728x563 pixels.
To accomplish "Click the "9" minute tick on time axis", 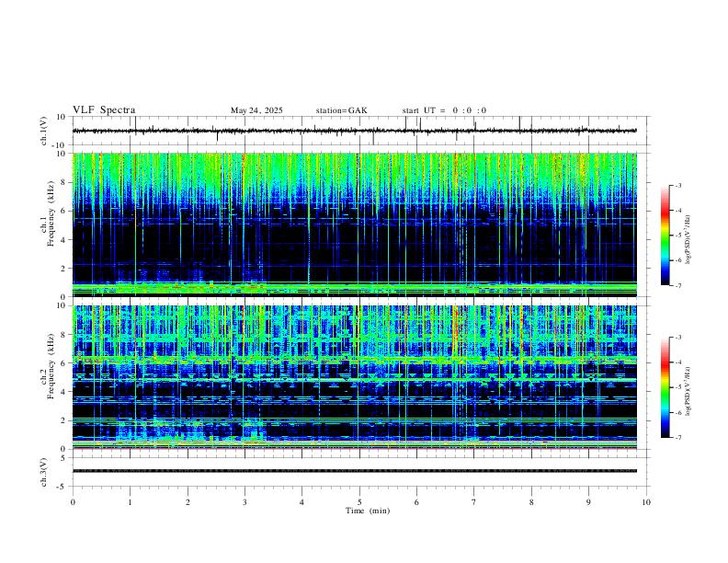I will tap(588, 502).
